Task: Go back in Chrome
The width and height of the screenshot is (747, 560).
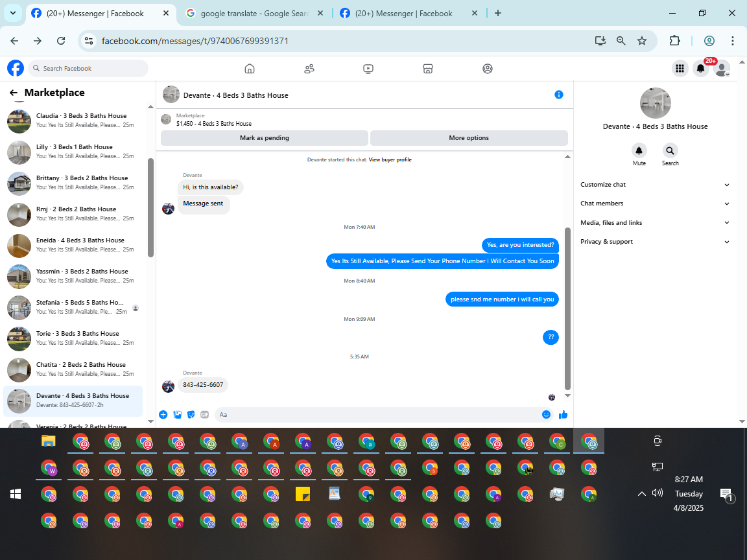Action: click(14, 41)
